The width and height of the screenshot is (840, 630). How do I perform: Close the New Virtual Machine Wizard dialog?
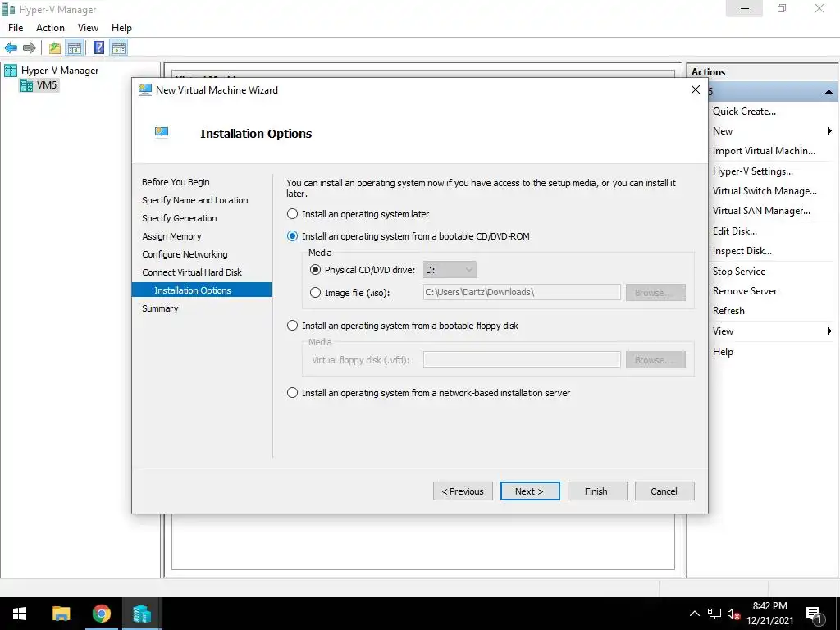click(x=696, y=89)
